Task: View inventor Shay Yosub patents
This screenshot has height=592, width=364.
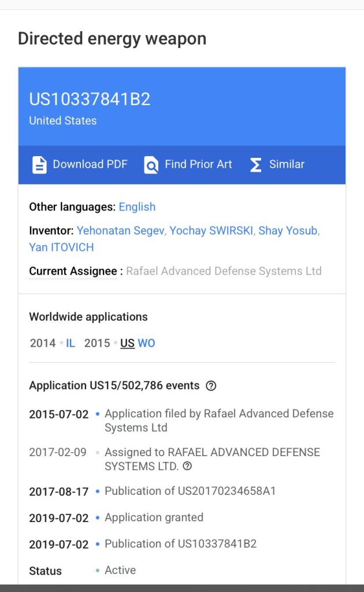Action: (x=288, y=231)
